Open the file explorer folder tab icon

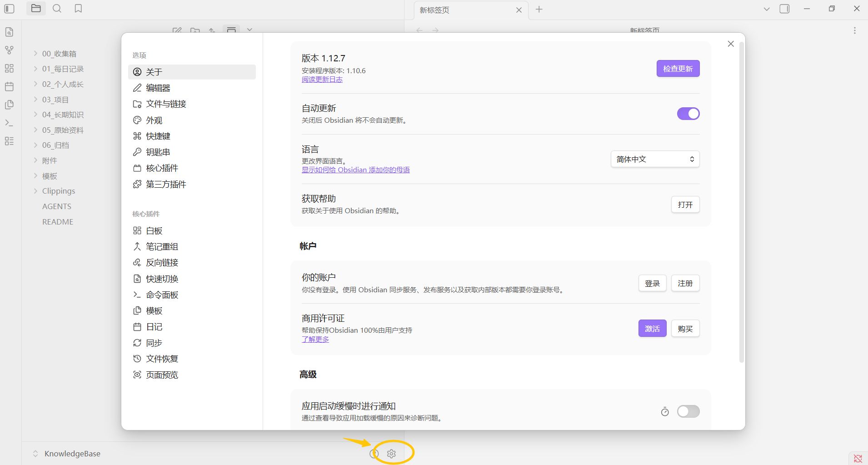(x=36, y=9)
